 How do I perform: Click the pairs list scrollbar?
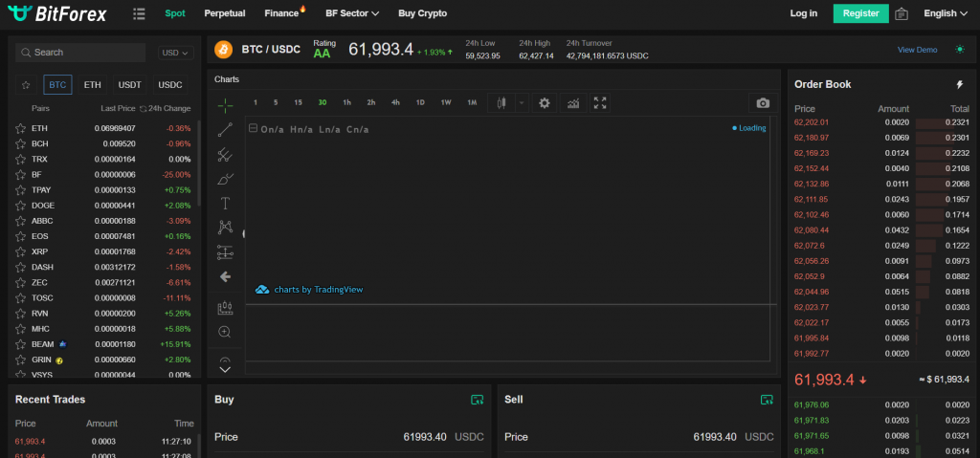point(199,163)
